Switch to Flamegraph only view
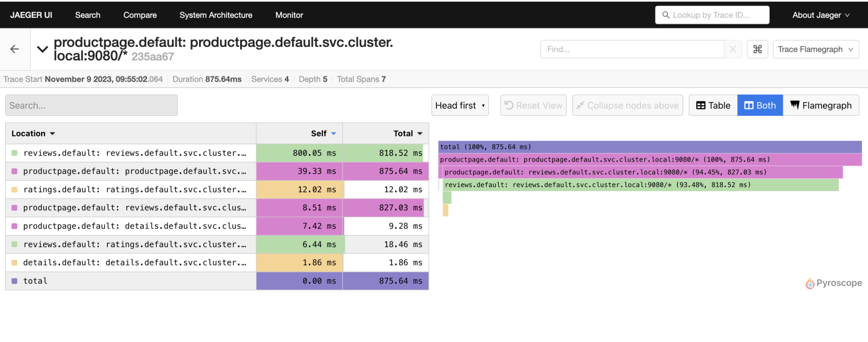Image resolution: width=868 pixels, height=342 pixels. click(x=821, y=105)
